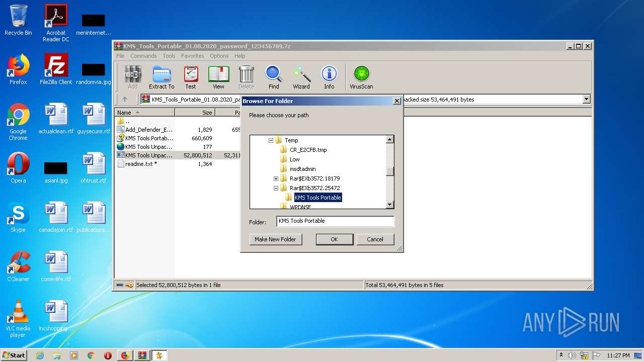Open VLC media player desktop shortcut
This screenshot has width=644, height=362.
point(18,319)
